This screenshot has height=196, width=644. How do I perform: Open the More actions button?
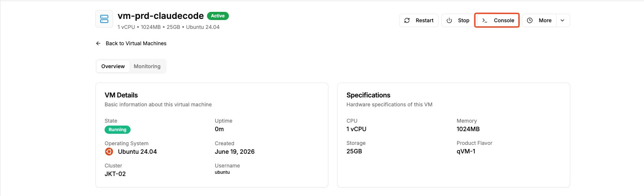pos(539,20)
